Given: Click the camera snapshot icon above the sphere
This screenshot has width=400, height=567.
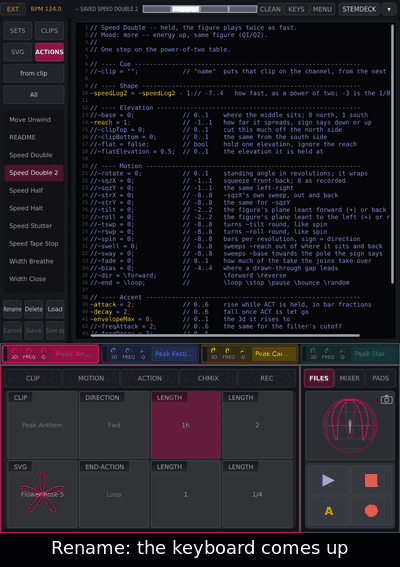Looking at the screenshot, I should pyautogui.click(x=386, y=400).
